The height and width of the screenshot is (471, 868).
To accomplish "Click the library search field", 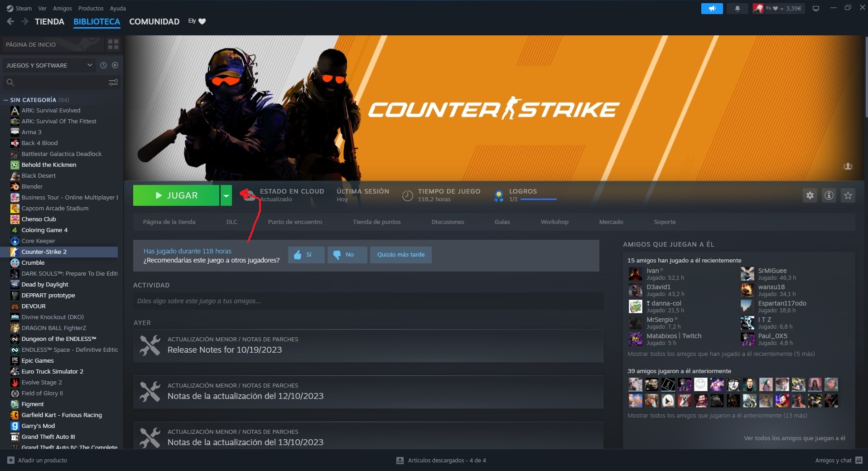I will coord(54,82).
